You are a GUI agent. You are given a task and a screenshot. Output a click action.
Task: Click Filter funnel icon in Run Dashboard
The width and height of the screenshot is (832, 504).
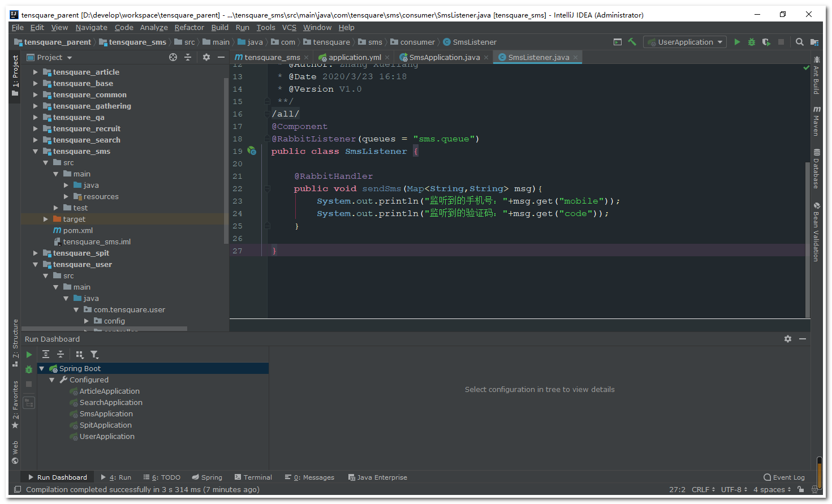tap(94, 355)
